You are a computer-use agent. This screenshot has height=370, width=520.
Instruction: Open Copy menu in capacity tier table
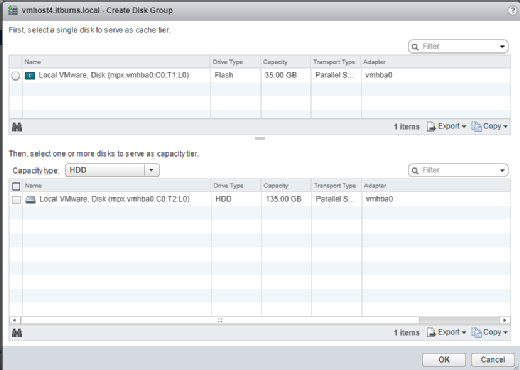click(x=489, y=332)
